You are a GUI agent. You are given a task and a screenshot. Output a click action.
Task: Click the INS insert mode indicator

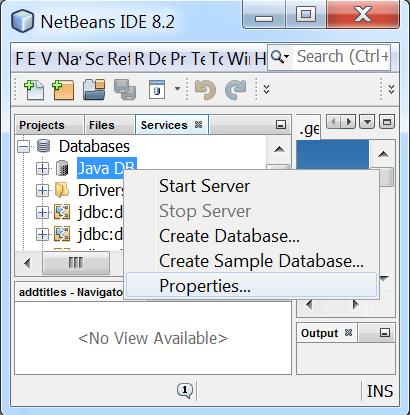[380, 391]
